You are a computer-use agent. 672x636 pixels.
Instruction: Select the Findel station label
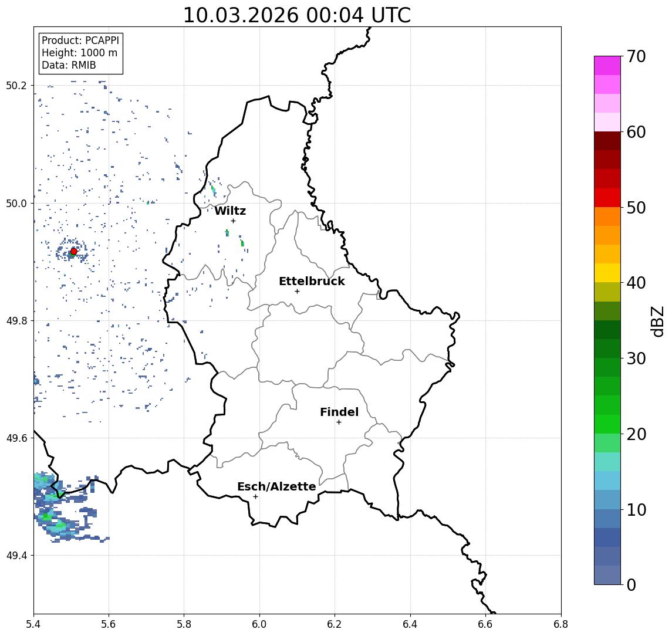click(x=339, y=412)
